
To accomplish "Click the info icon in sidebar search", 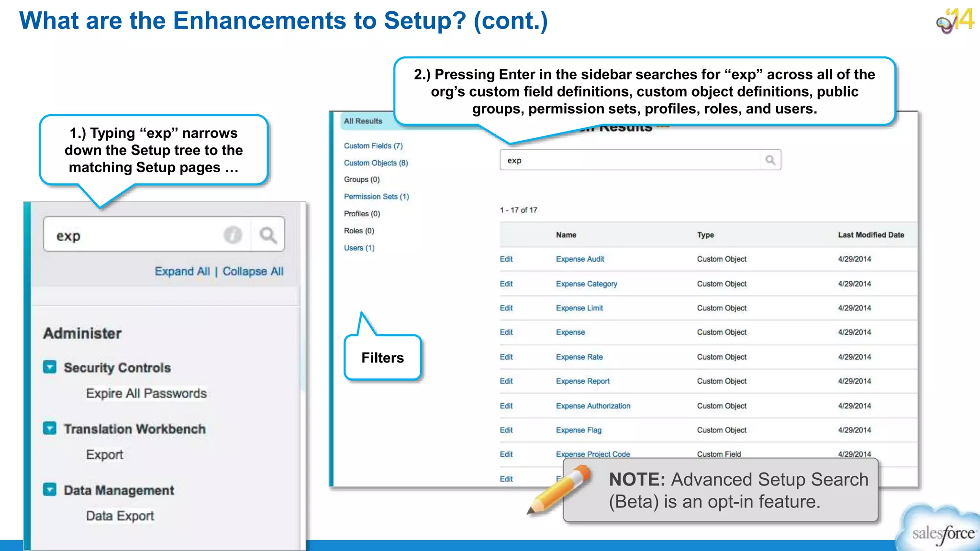I will pos(233,235).
